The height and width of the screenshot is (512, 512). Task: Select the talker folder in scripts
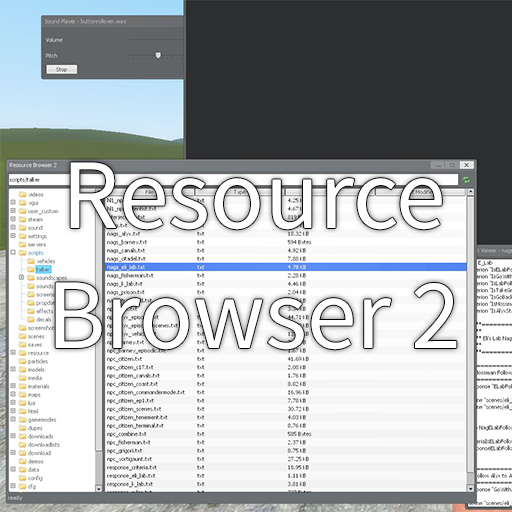(43, 269)
